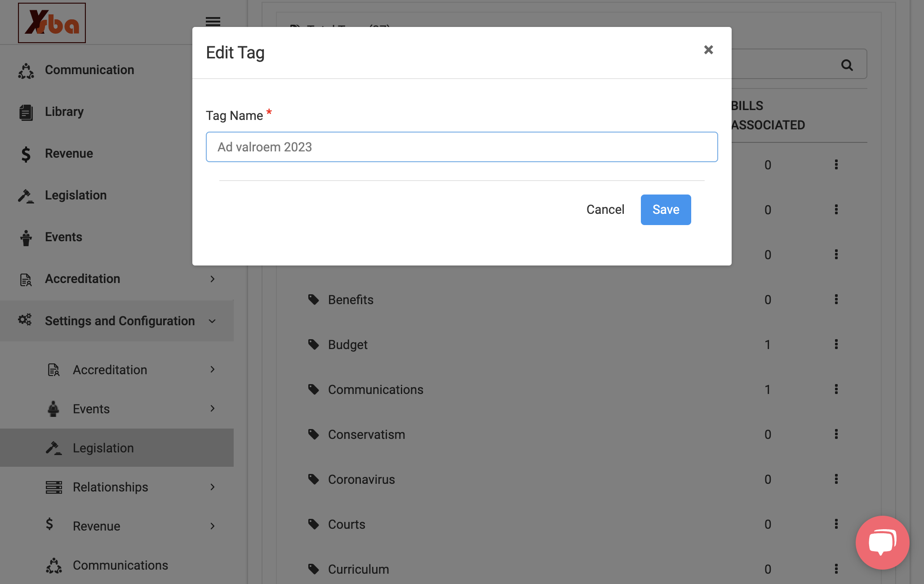
Task: Open actions menu for Coronavirus tag
Action: pyautogui.click(x=836, y=479)
